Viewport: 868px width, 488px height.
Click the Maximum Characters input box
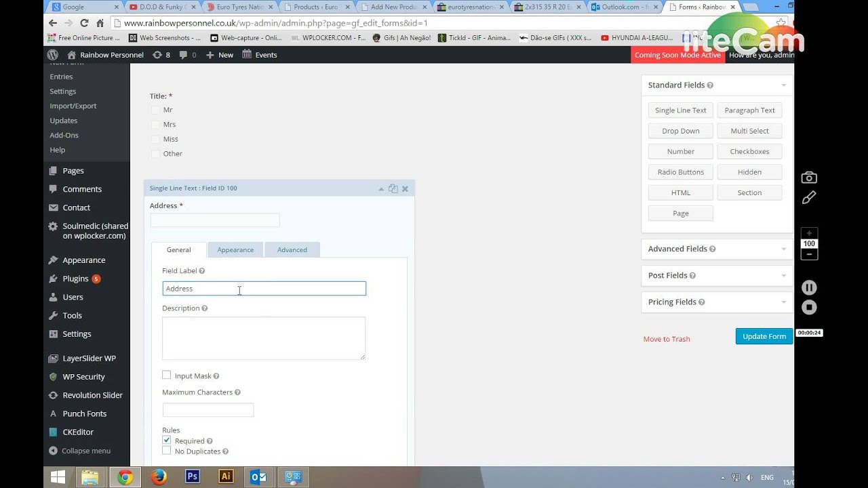[208, 410]
